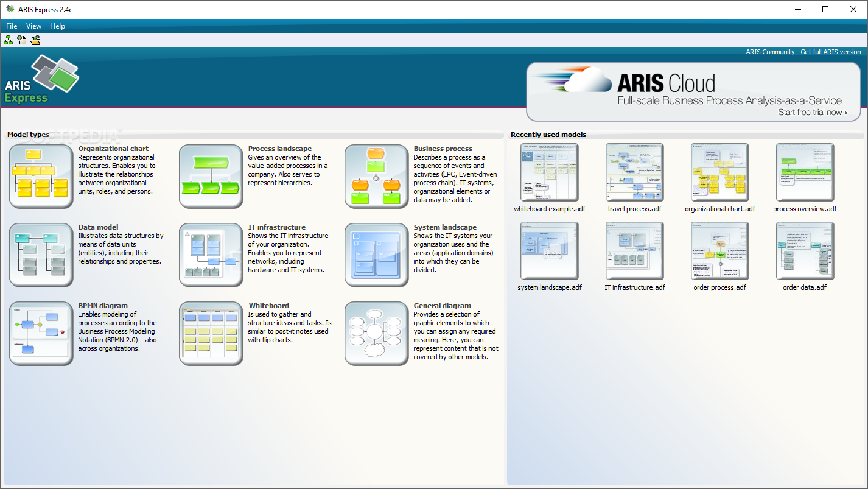Select the BPMN diagram model type icon

[41, 334]
